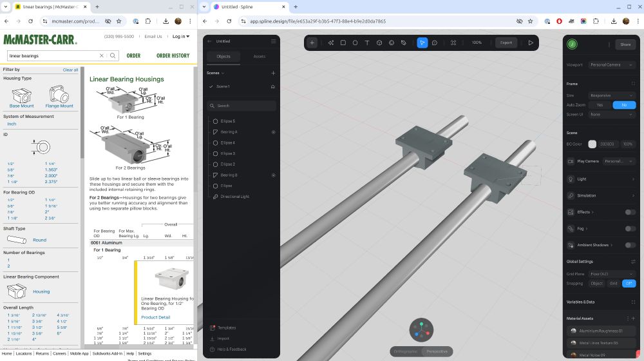This screenshot has width=644, height=361.
Task: Click the frame focus icon in toolbar
Action: click(453, 43)
